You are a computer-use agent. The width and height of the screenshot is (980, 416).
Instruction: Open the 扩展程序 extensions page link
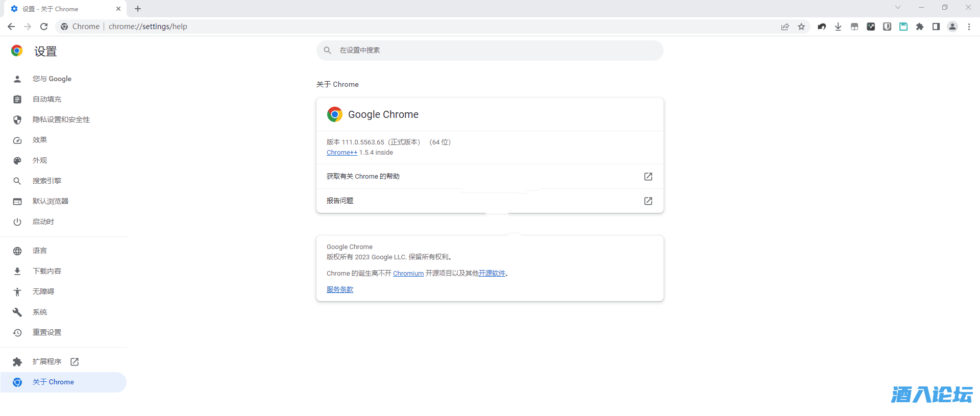(47, 361)
